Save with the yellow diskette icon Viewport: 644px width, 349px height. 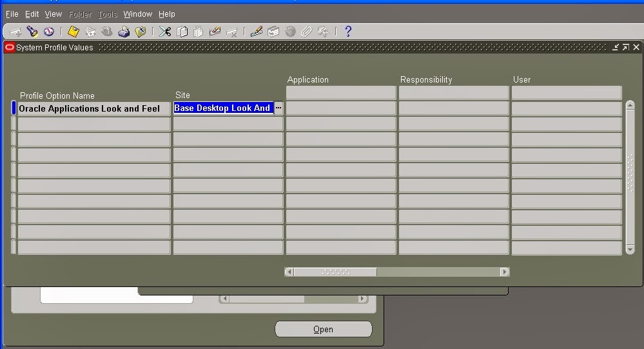[73, 32]
